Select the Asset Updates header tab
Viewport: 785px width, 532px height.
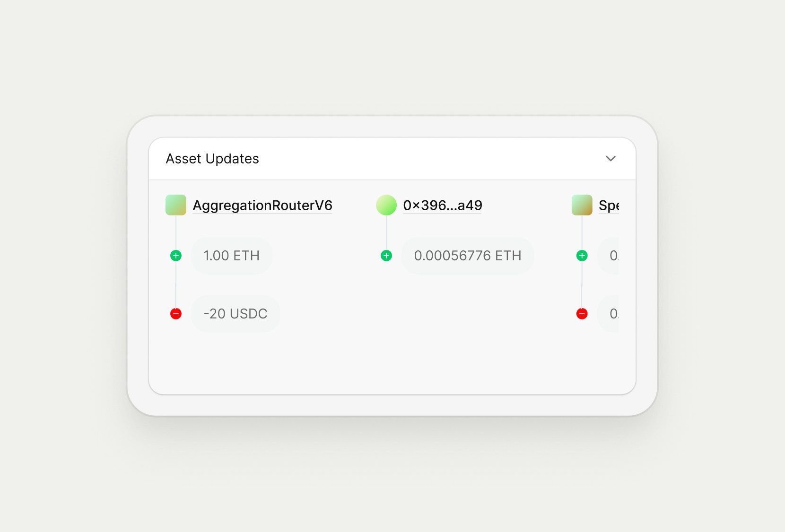[x=212, y=159]
